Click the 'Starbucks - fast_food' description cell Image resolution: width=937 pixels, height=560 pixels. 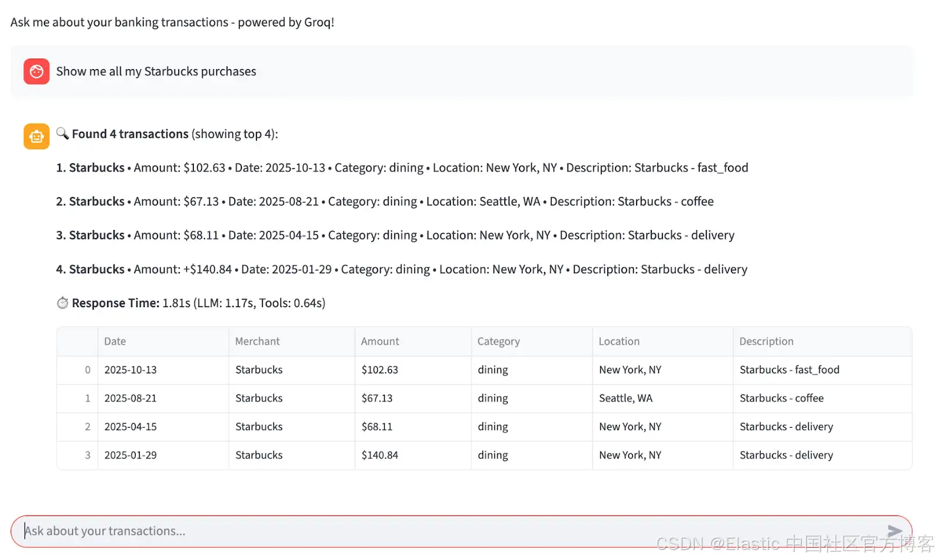pos(822,370)
